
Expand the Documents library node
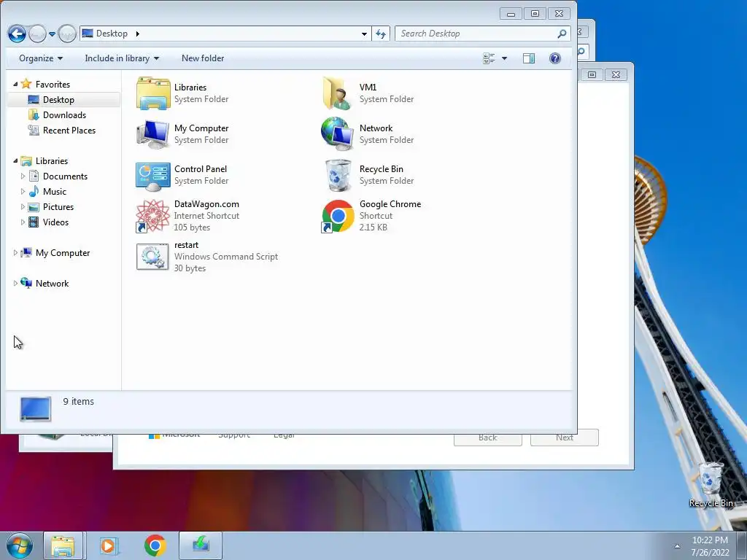[x=23, y=176]
